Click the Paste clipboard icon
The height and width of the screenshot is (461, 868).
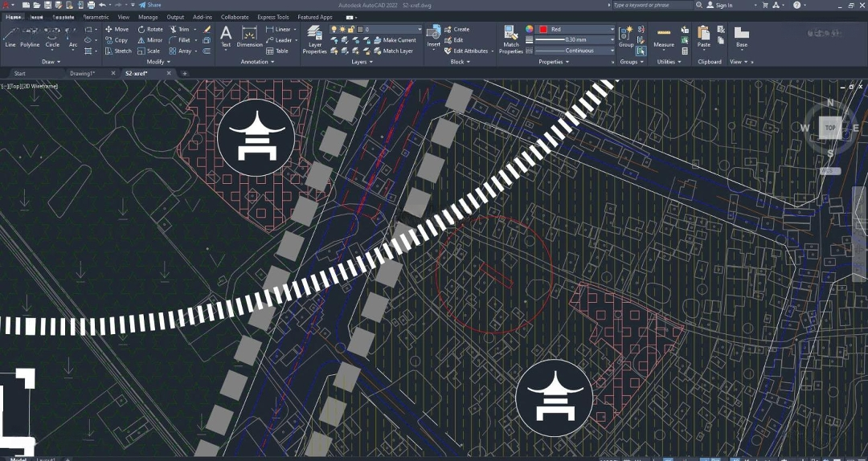[703, 36]
